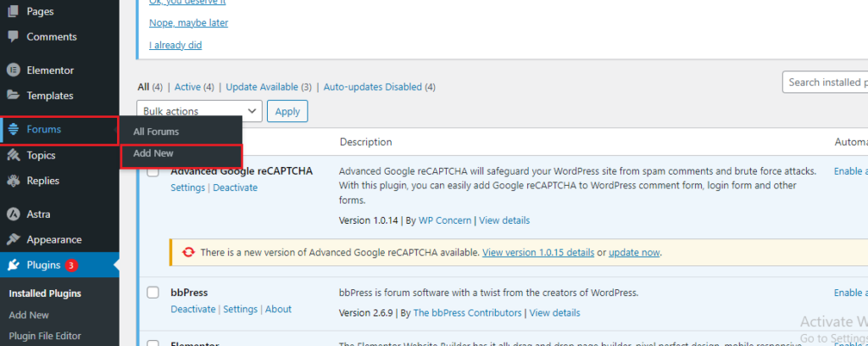Click the Appearance paintbrush icon

pyautogui.click(x=14, y=240)
